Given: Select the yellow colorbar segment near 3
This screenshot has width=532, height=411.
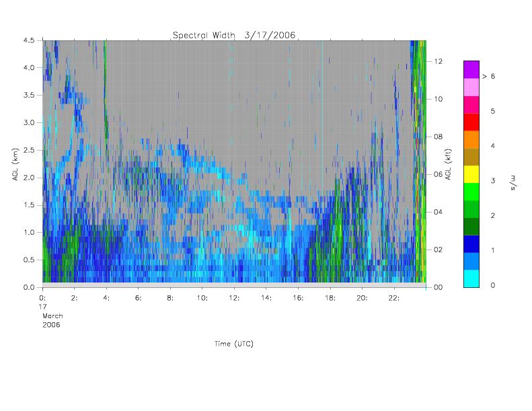Looking at the screenshot, I should 471,174.
